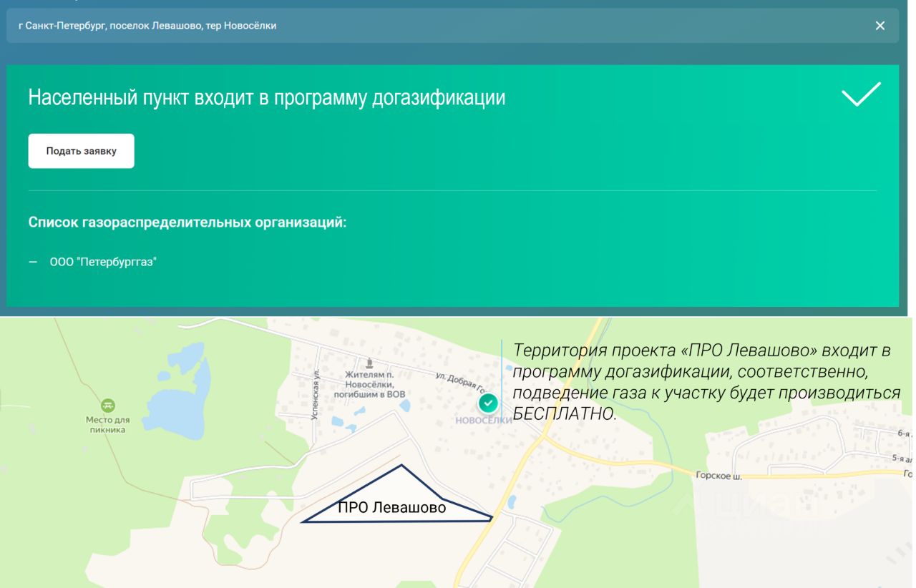Image resolution: width=916 pixels, height=588 pixels.
Task: Click the green checkmark Новосёлки map marker
Action: [488, 403]
